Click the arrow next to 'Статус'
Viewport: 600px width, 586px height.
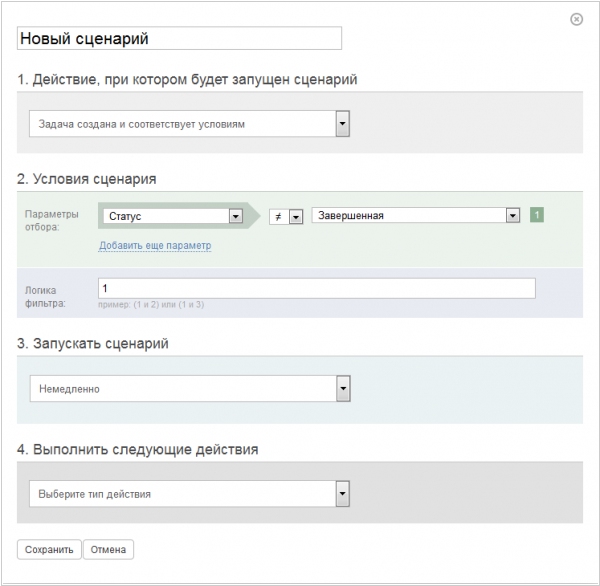coord(236,216)
